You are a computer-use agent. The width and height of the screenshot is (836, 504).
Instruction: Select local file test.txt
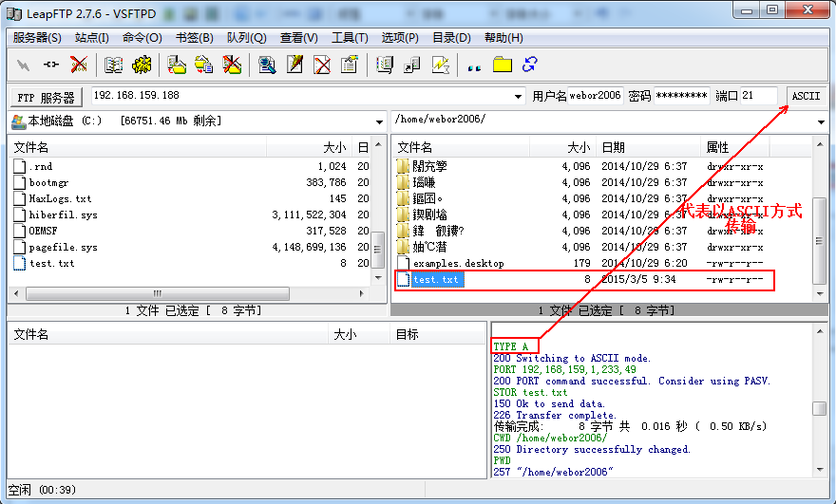click(x=51, y=263)
